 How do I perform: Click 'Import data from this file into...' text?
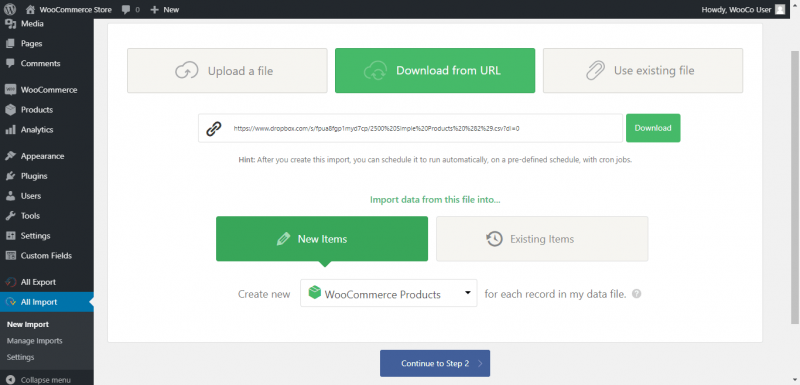click(435, 199)
